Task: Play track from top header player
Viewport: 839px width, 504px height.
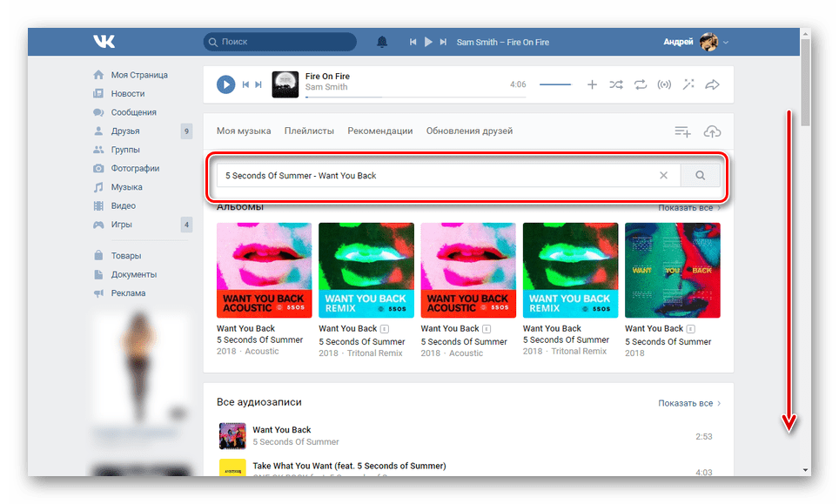Action: (x=428, y=42)
